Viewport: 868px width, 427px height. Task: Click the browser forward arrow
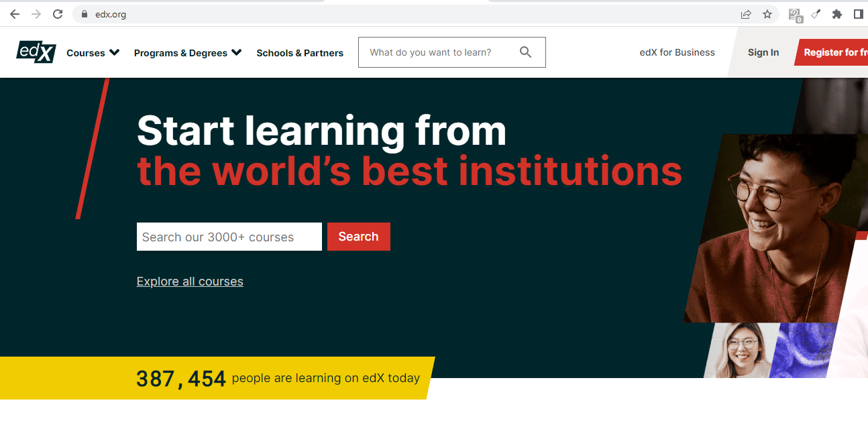[36, 14]
